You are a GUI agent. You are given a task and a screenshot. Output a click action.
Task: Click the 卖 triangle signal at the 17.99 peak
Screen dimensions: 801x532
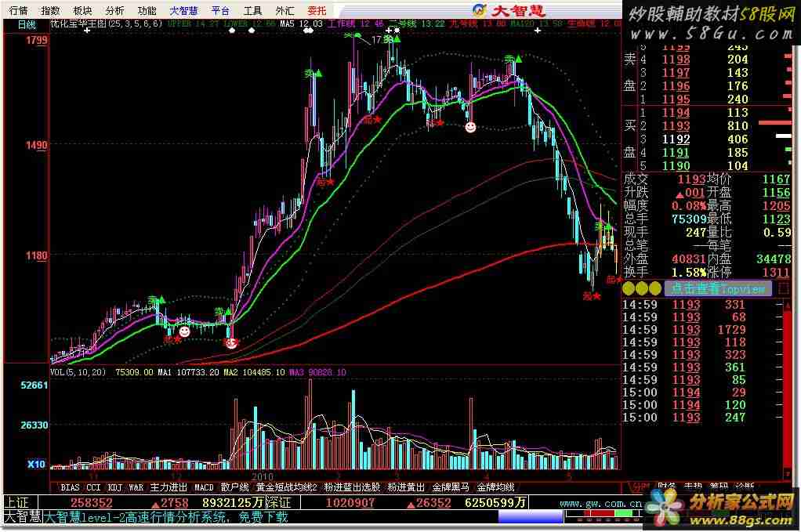coord(394,39)
